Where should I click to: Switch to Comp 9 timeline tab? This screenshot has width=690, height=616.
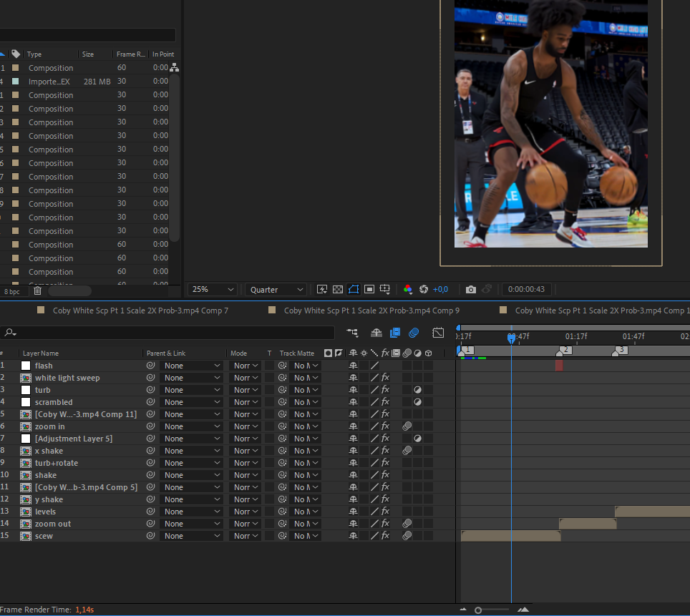[372, 311]
